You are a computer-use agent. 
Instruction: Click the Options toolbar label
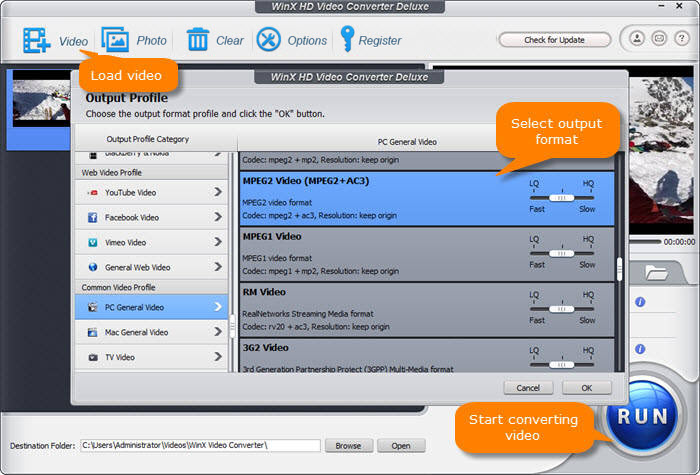307,41
